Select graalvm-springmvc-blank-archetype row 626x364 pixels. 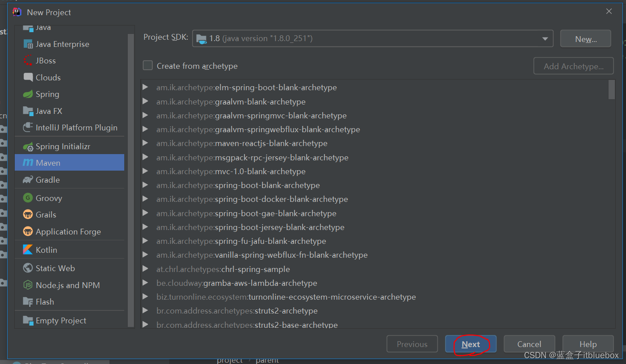click(378, 115)
